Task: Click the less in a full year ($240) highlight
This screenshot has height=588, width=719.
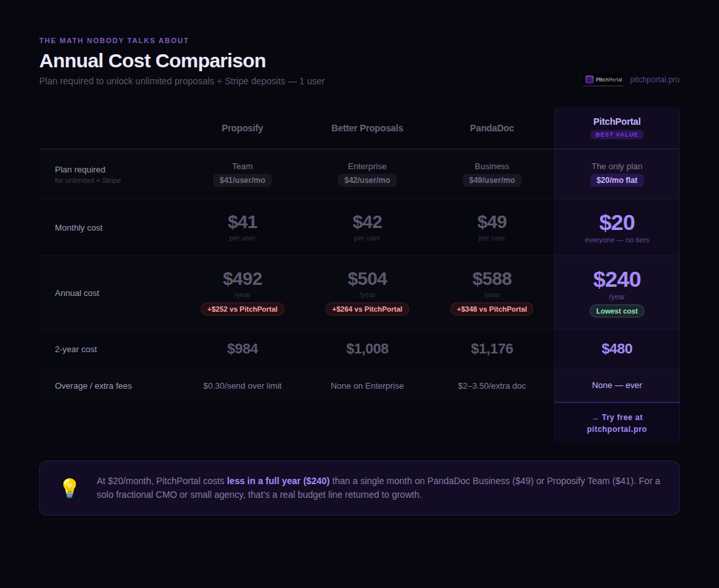Action: point(278,482)
